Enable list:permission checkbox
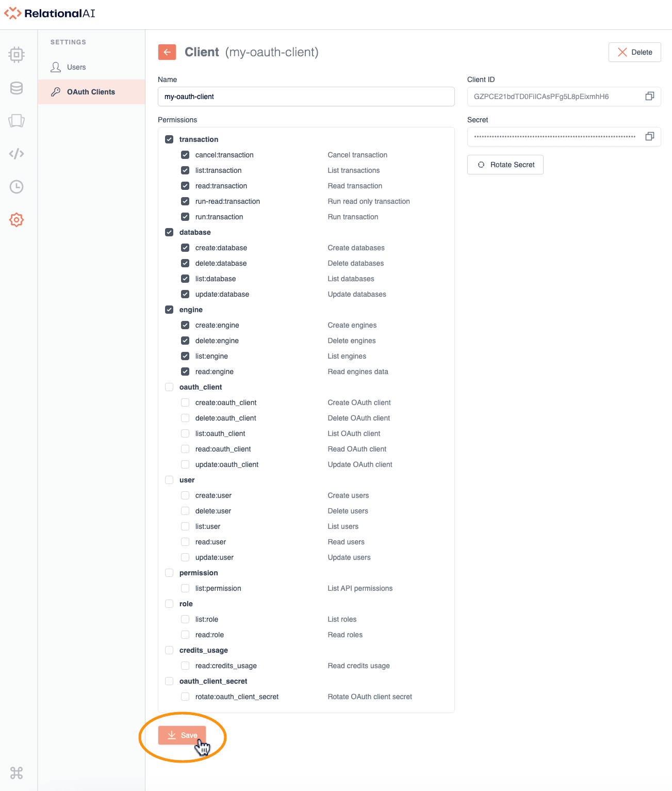672x791 pixels. [185, 588]
